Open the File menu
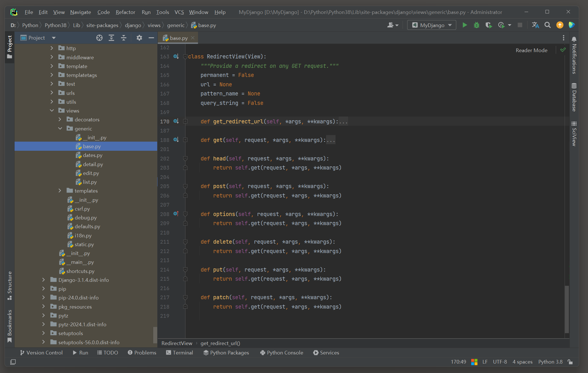Screen dimensions: 588x373 pos(29,12)
